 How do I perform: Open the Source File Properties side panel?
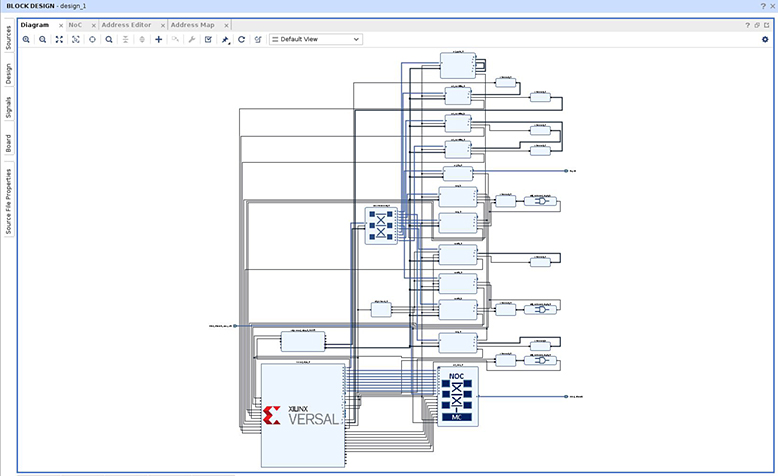point(8,201)
